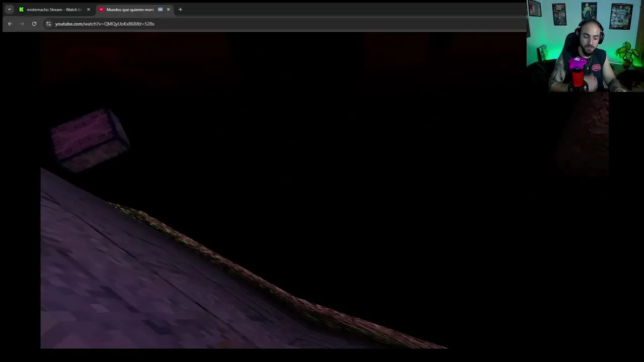View site information icon in address bar
This screenshot has height=362, width=644.
point(48,24)
